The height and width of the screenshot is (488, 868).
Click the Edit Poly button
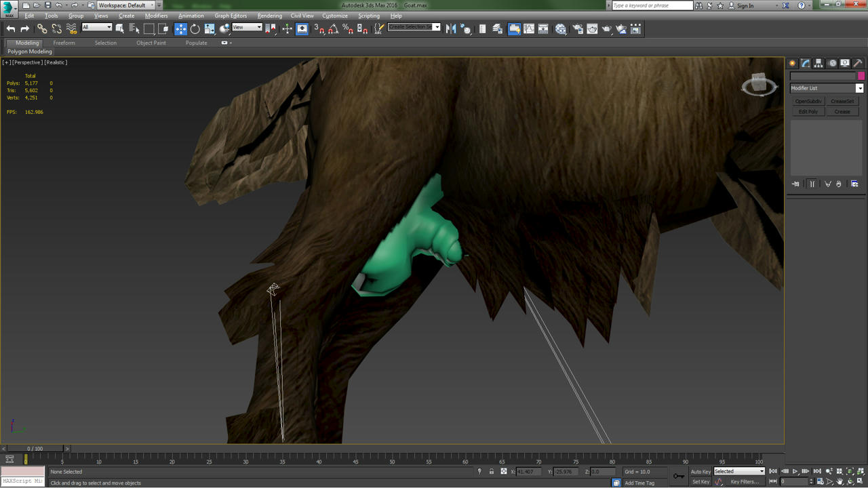click(x=808, y=112)
